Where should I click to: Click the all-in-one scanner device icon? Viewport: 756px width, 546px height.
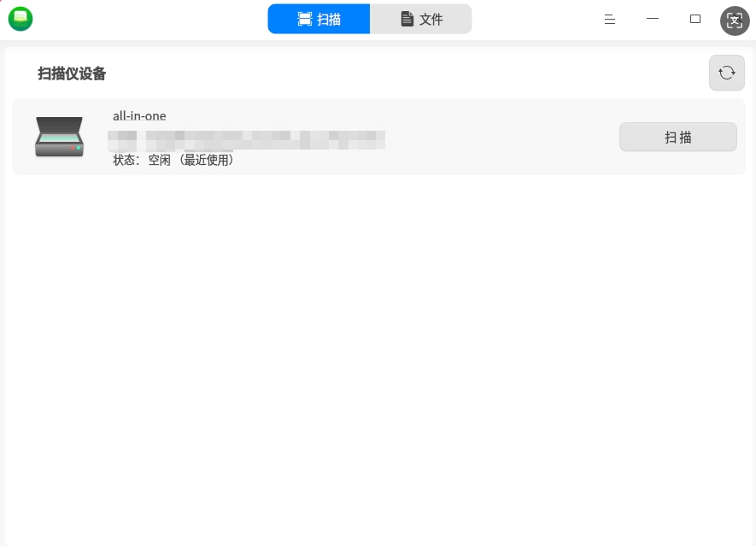coord(59,137)
